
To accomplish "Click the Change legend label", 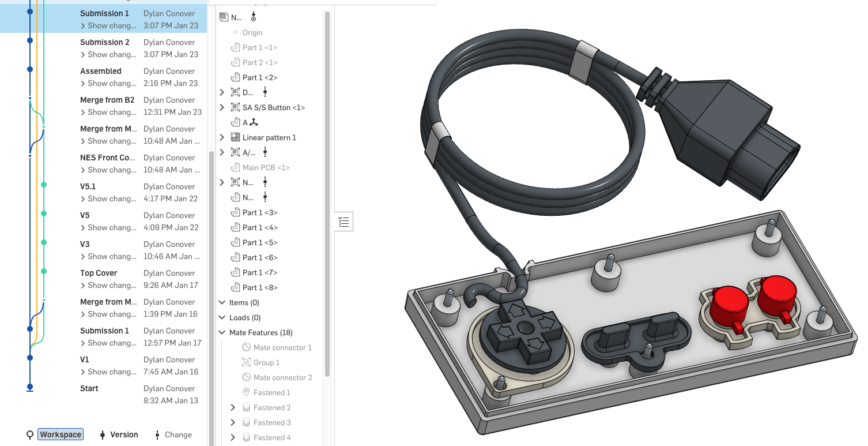I will point(178,434).
